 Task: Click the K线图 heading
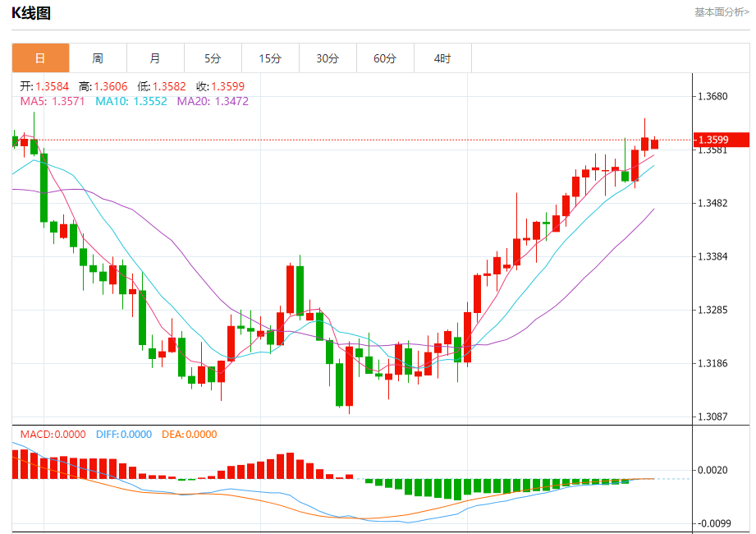31,13
